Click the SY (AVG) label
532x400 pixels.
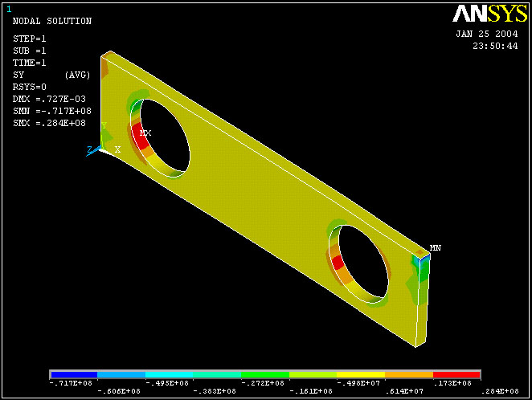click(x=51, y=75)
